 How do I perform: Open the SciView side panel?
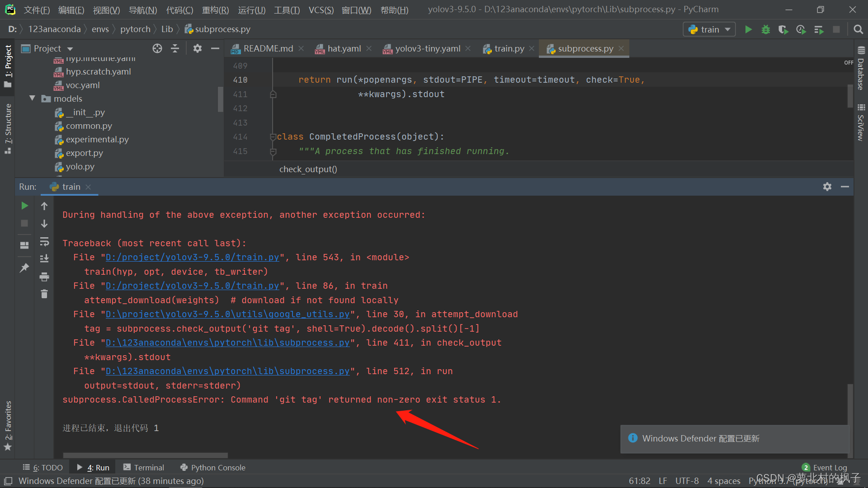click(861, 122)
